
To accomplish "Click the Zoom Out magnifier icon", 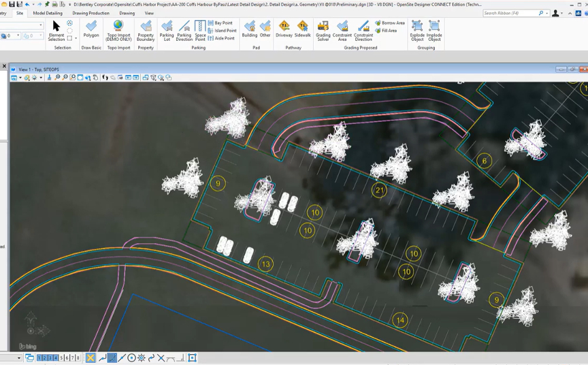I will (x=65, y=78).
